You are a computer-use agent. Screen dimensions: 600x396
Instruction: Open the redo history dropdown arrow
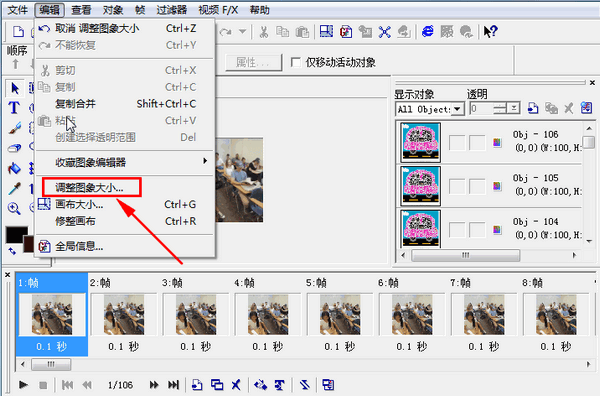tap(242, 31)
